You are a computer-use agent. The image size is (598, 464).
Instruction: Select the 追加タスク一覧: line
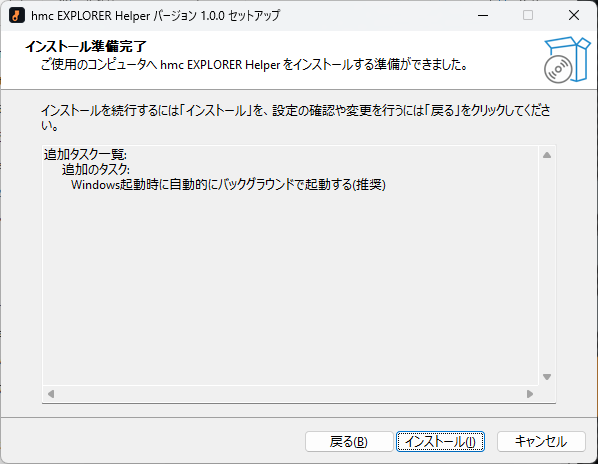click(x=85, y=154)
